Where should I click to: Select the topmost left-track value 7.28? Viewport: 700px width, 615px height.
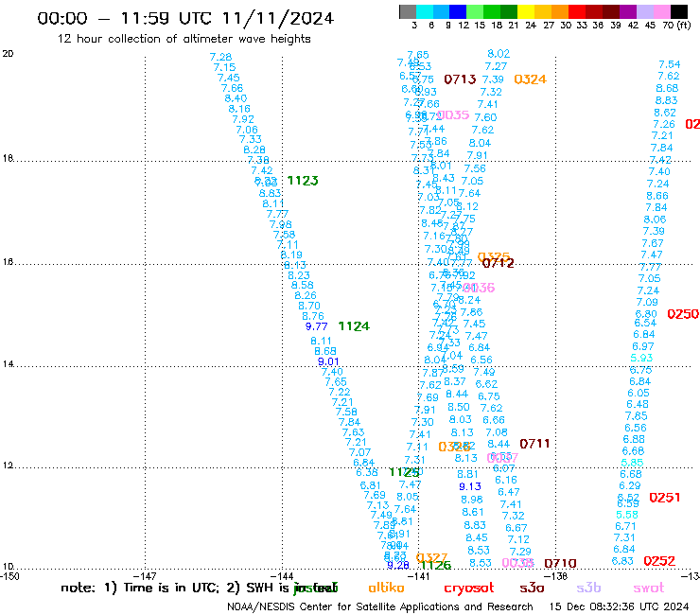pyautogui.click(x=220, y=57)
